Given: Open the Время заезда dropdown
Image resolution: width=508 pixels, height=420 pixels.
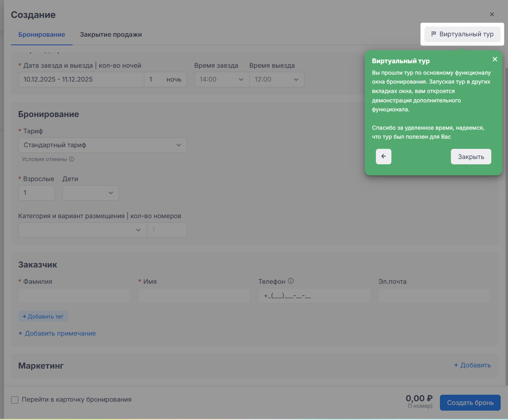Looking at the screenshot, I should coord(222,80).
